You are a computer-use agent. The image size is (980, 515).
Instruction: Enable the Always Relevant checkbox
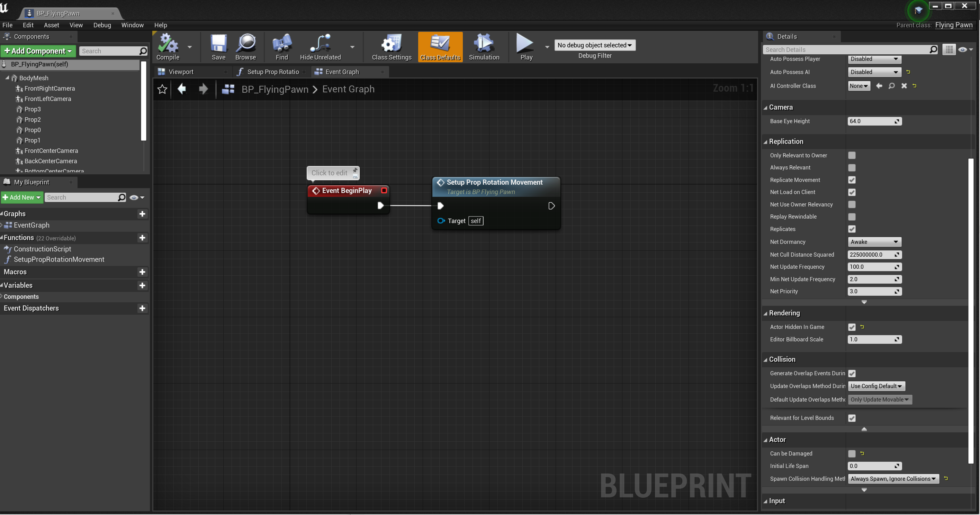click(x=852, y=168)
